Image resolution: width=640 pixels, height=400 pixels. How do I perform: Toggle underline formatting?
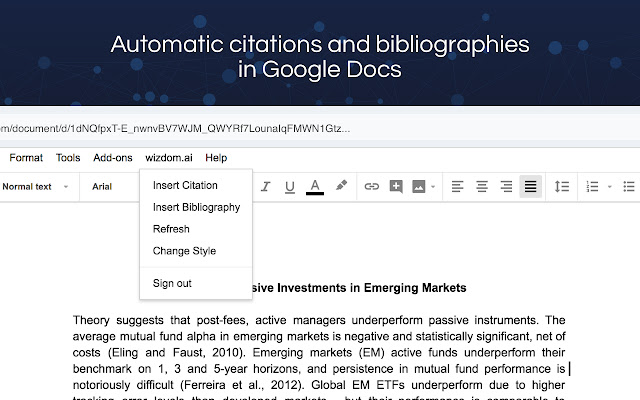point(290,186)
